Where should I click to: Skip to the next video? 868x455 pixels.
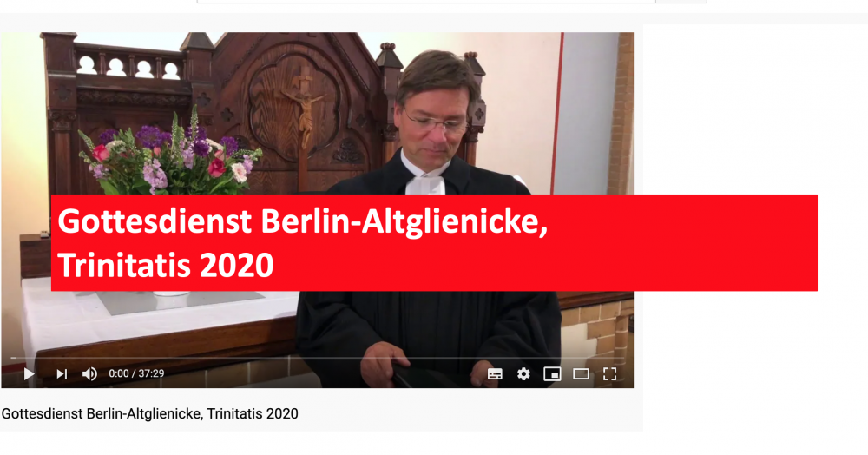(62, 374)
